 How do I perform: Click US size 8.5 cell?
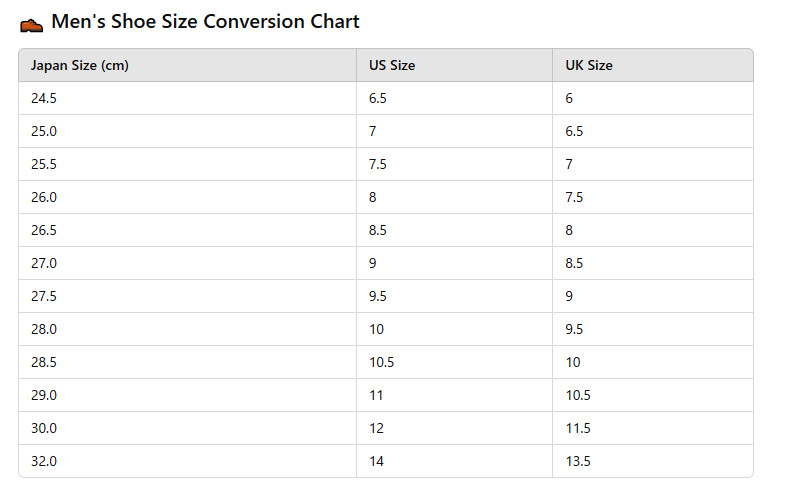tap(454, 230)
